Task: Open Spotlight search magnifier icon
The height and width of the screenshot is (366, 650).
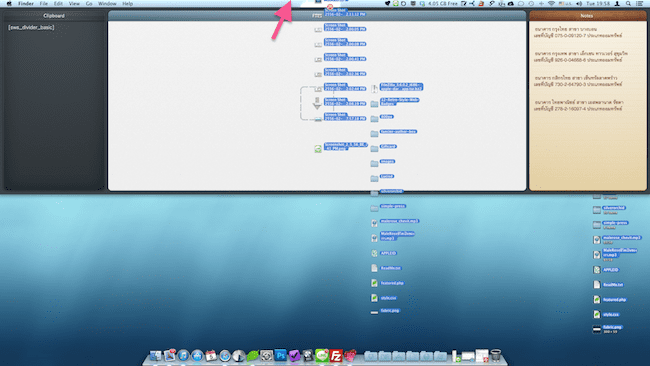Action: (x=628, y=4)
